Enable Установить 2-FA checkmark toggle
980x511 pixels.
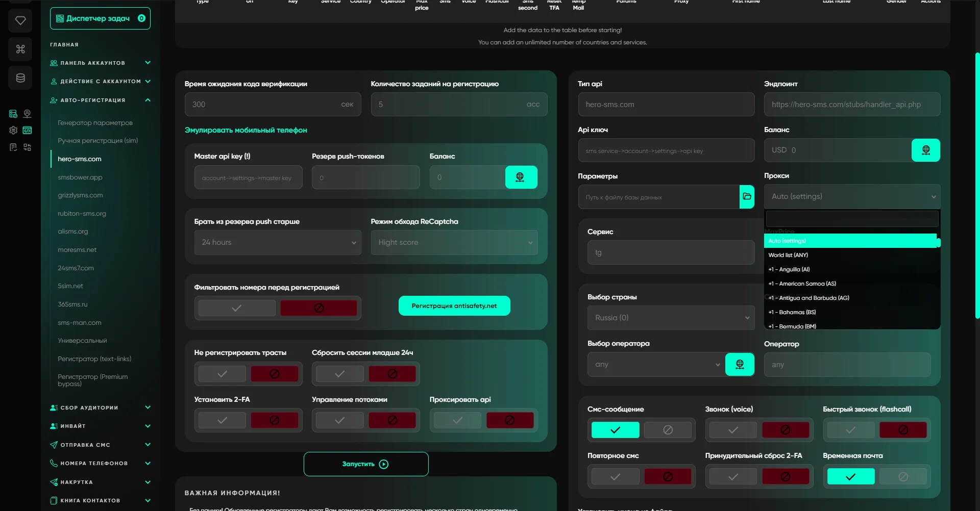222,420
